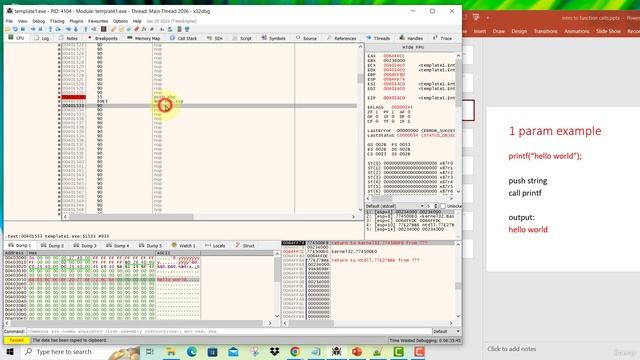Click the red breakpoint address in disassembly
The image size is (640, 360).
tap(74, 97)
